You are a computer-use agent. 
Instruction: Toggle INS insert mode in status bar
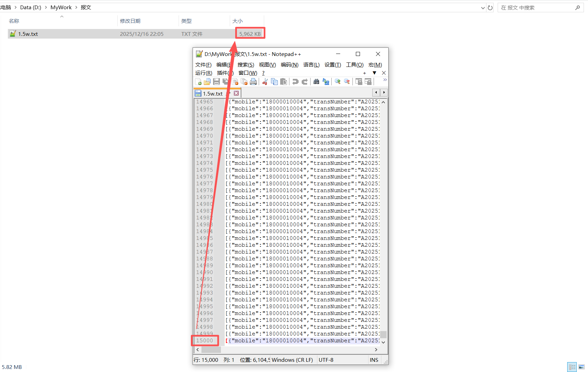pyautogui.click(x=374, y=360)
